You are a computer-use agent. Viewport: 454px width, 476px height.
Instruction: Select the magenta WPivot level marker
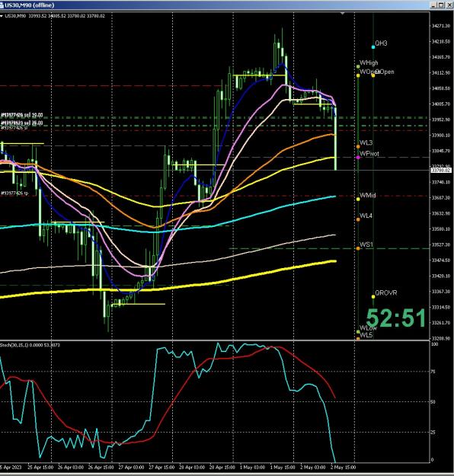358,158
